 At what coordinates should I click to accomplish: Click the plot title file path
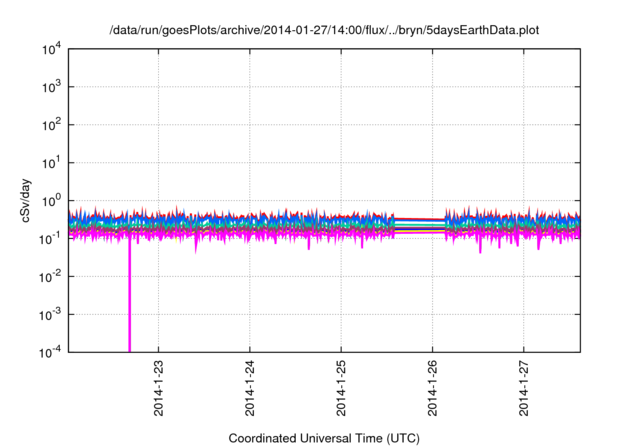pos(324,30)
